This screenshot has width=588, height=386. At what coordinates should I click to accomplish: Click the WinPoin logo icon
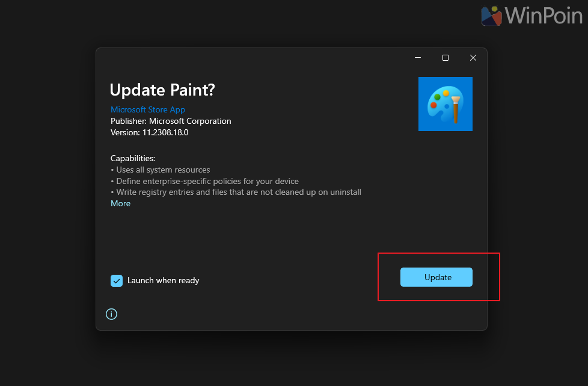[x=492, y=16]
